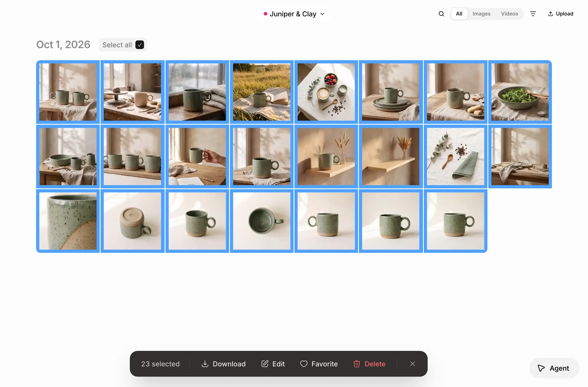Select the hand holding mug thumbnail
Image resolution: width=588 pixels, height=387 pixels.
197,157
